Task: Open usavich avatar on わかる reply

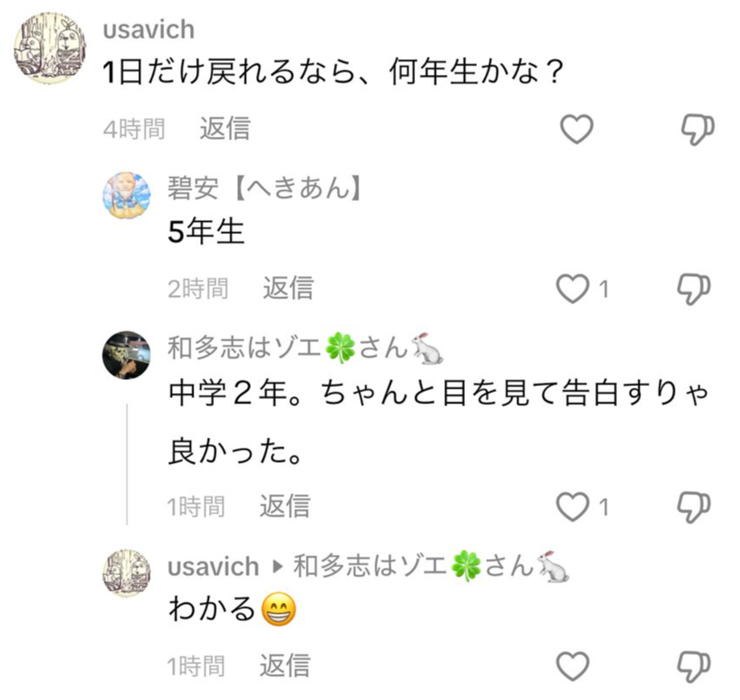Action: click(x=126, y=574)
